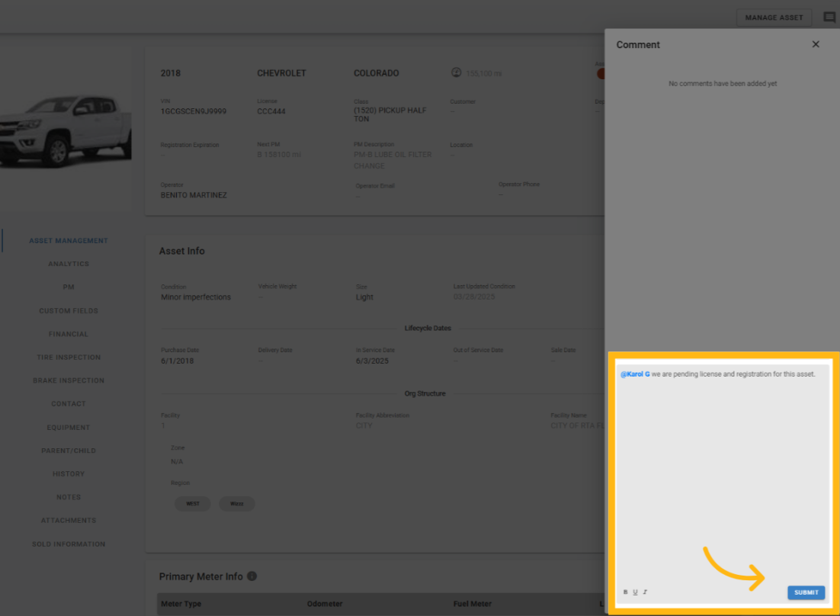Click the odometer gauge icon
The width and height of the screenshot is (840, 616).
pyautogui.click(x=457, y=73)
